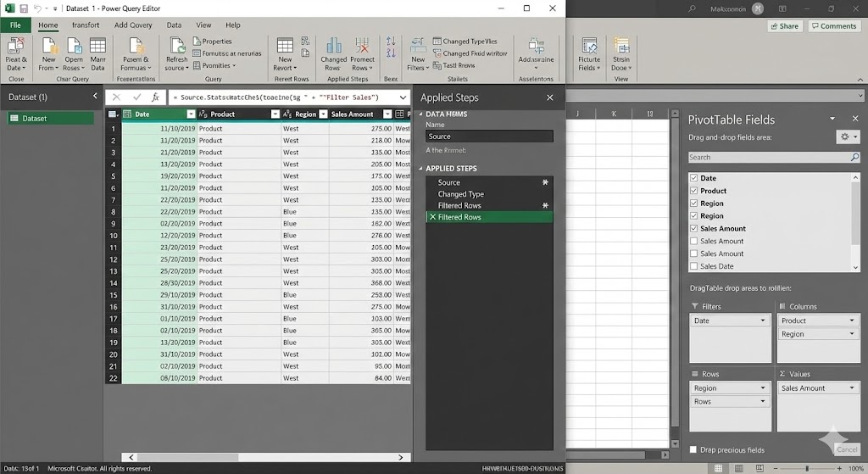Screen dimensions: 868x474
Task: Click the formula bar fx icon
Action: (155, 98)
